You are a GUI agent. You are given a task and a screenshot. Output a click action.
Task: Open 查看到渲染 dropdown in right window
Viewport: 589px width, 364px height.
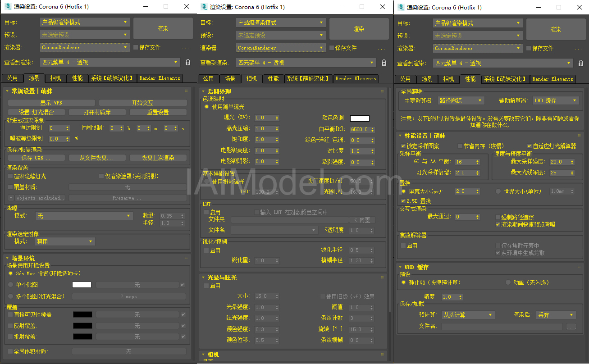(x=503, y=63)
